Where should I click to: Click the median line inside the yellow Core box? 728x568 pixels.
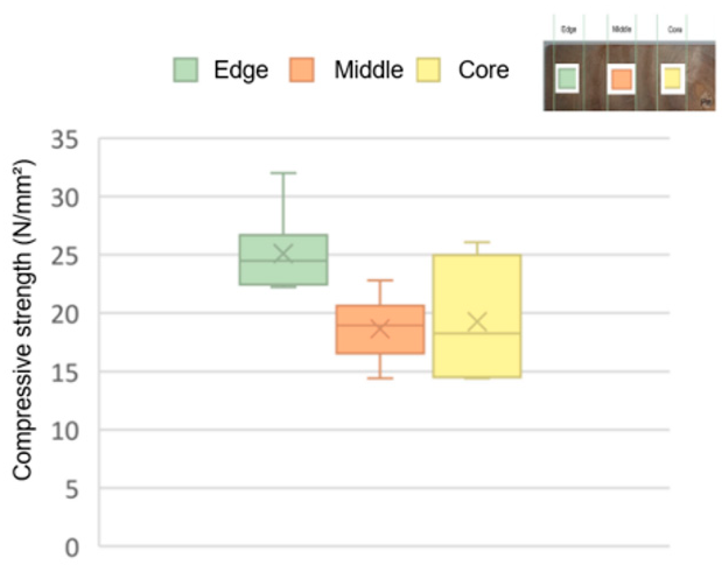point(477,333)
